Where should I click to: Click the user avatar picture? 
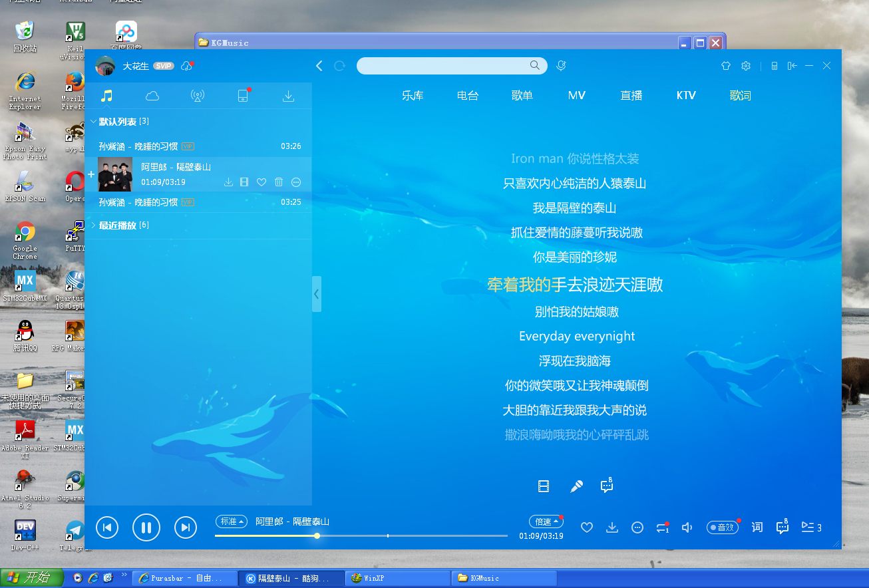pos(106,66)
